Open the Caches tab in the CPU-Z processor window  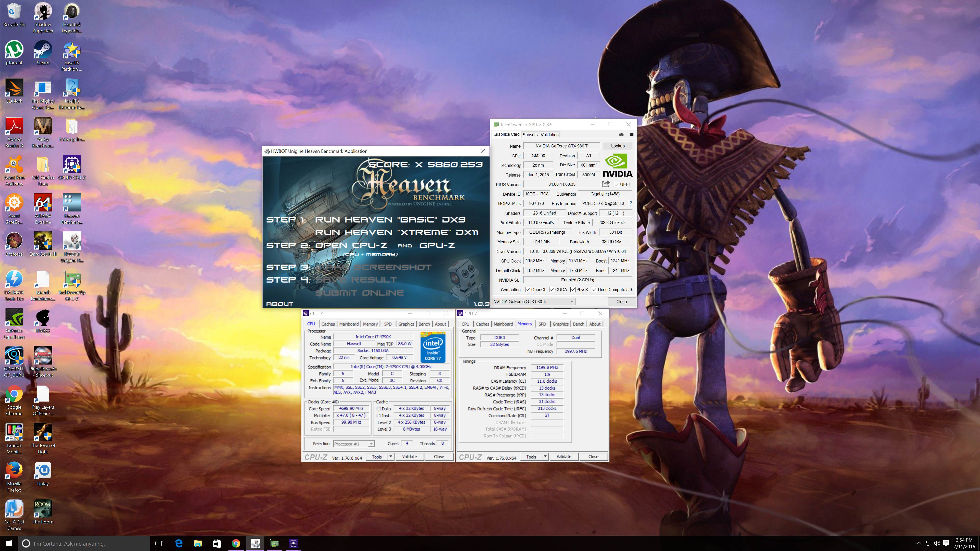coord(328,324)
